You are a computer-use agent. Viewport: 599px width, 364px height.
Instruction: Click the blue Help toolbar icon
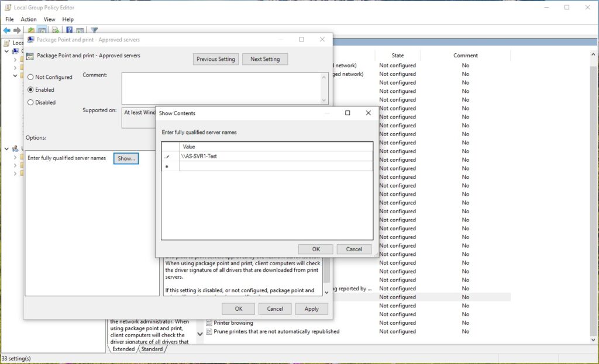click(x=69, y=30)
